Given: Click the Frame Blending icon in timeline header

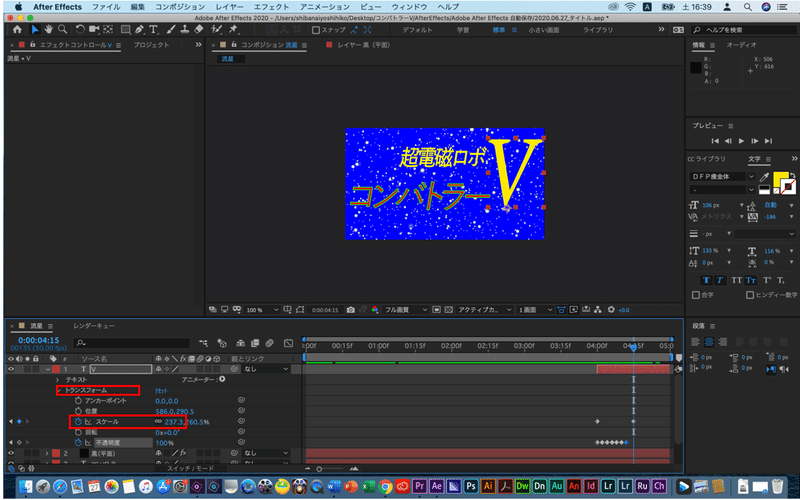Looking at the screenshot, I should click(x=256, y=343).
